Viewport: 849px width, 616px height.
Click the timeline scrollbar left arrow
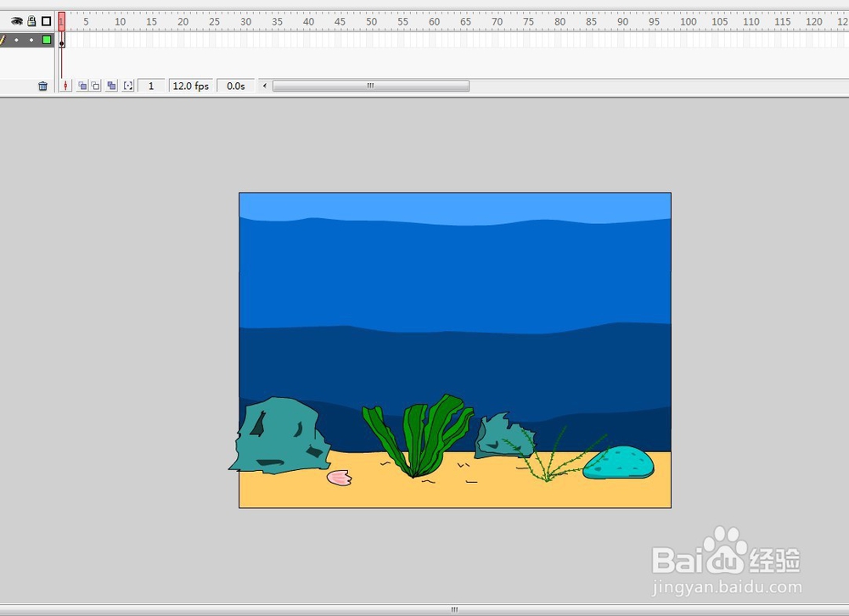click(x=265, y=86)
